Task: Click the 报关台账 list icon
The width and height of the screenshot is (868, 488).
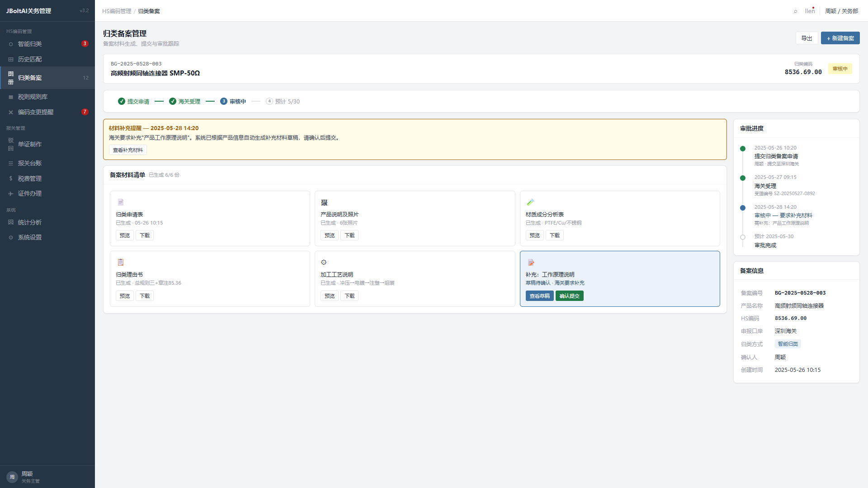Action: click(11, 163)
